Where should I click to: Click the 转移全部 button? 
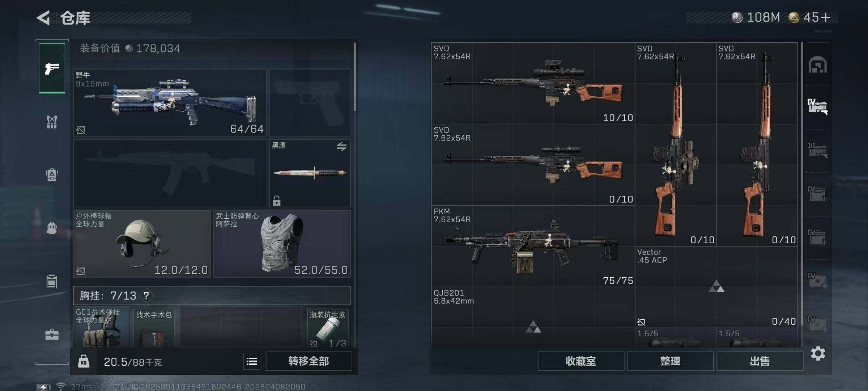309,361
